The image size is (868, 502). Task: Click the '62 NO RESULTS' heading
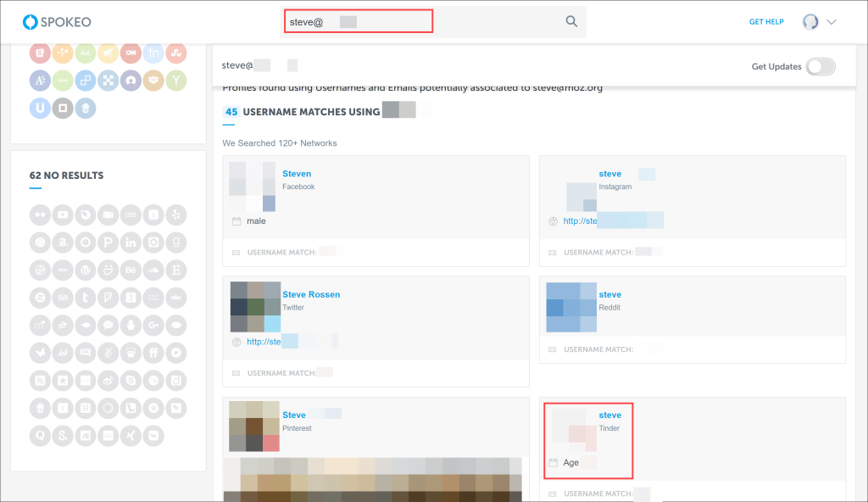(x=66, y=176)
